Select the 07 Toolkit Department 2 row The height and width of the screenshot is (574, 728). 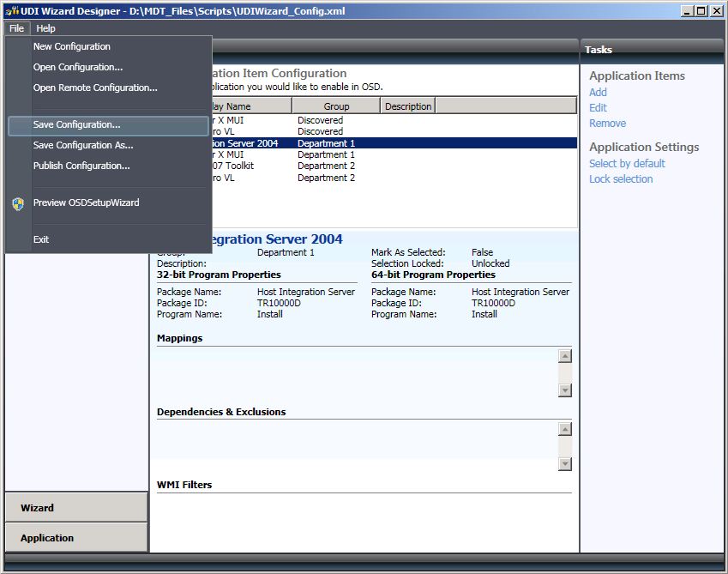pyautogui.click(x=394, y=166)
